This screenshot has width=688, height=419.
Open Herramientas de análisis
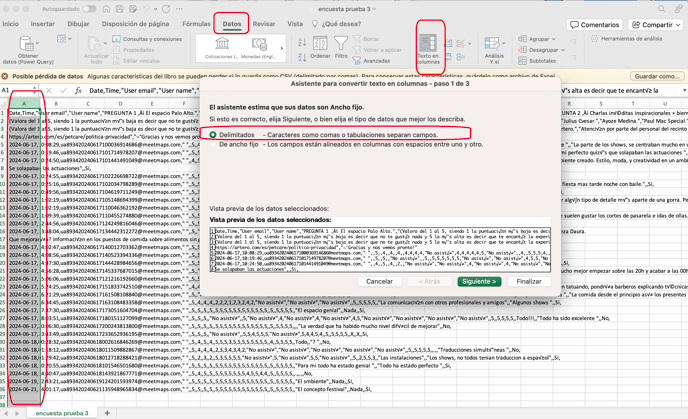tap(627, 39)
